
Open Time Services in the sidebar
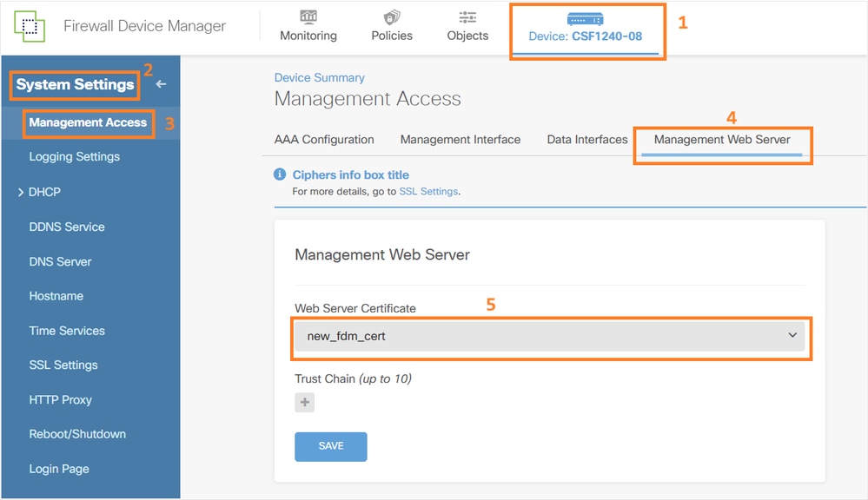pyautogui.click(x=67, y=331)
